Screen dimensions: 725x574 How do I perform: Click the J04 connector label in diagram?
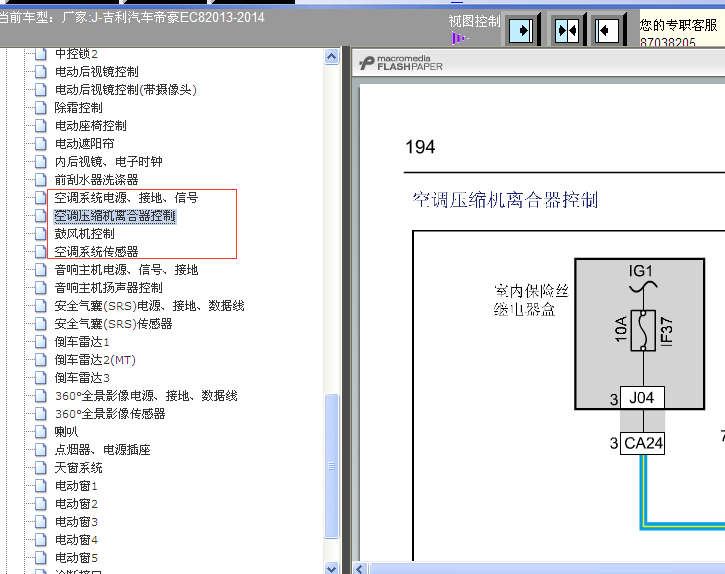click(x=642, y=398)
